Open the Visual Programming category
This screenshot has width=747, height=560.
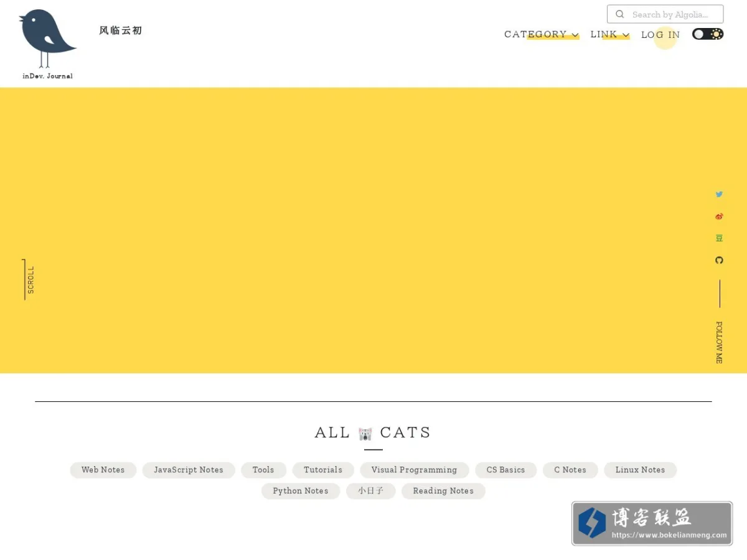[x=414, y=470]
